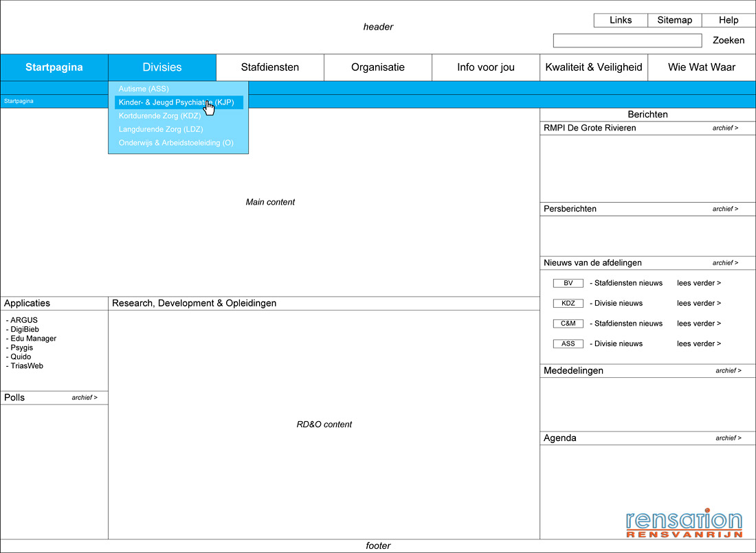Click the Persberichten heading
The image size is (756, 553).
570,209
